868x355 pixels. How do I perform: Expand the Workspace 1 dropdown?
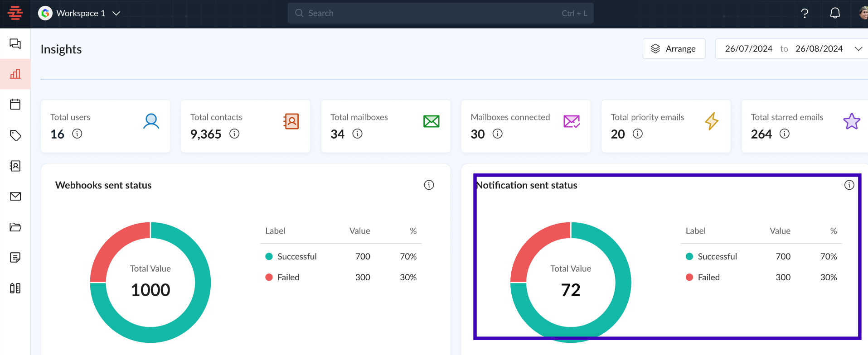coord(116,13)
